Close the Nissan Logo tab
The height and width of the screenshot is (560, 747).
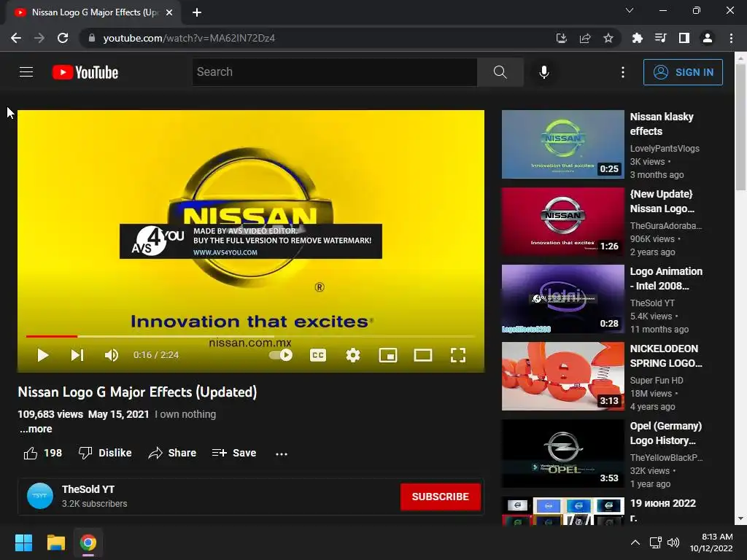pos(169,12)
